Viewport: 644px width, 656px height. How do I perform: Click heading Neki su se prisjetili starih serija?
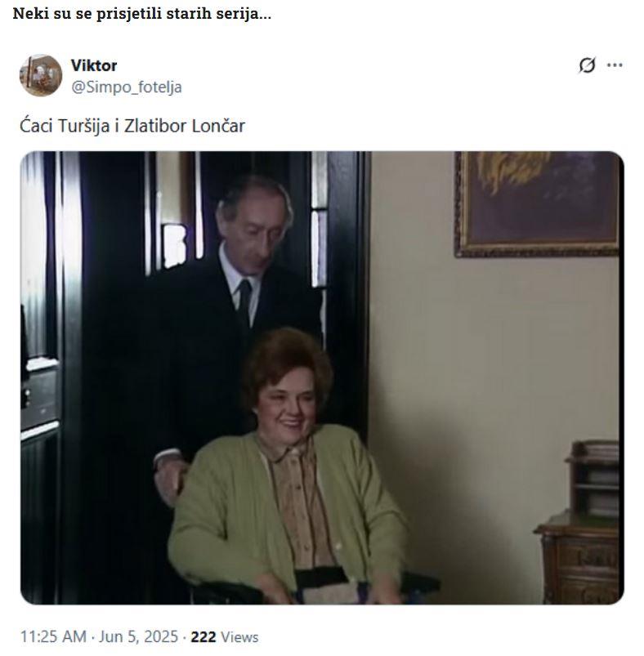coord(142,14)
